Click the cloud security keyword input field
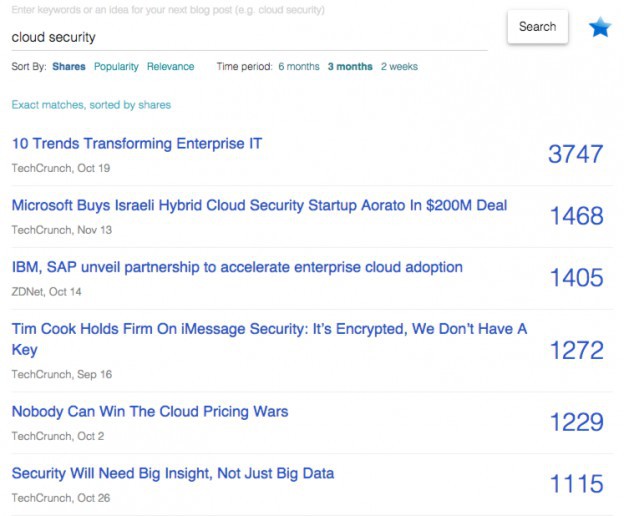Screen dimensions: 624x516 [250, 37]
